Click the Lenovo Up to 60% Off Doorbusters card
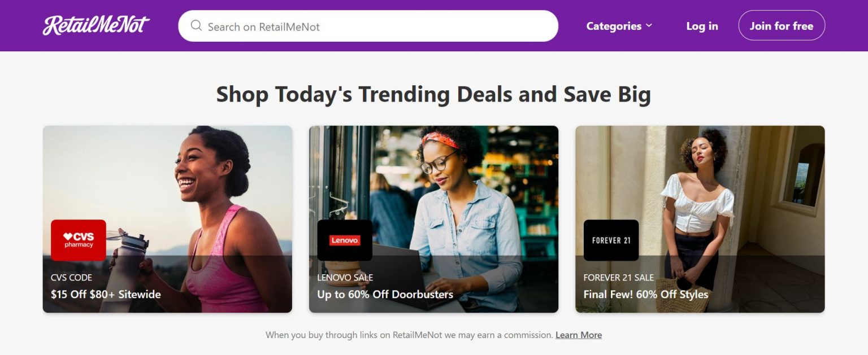The width and height of the screenshot is (868, 355). coord(433,217)
